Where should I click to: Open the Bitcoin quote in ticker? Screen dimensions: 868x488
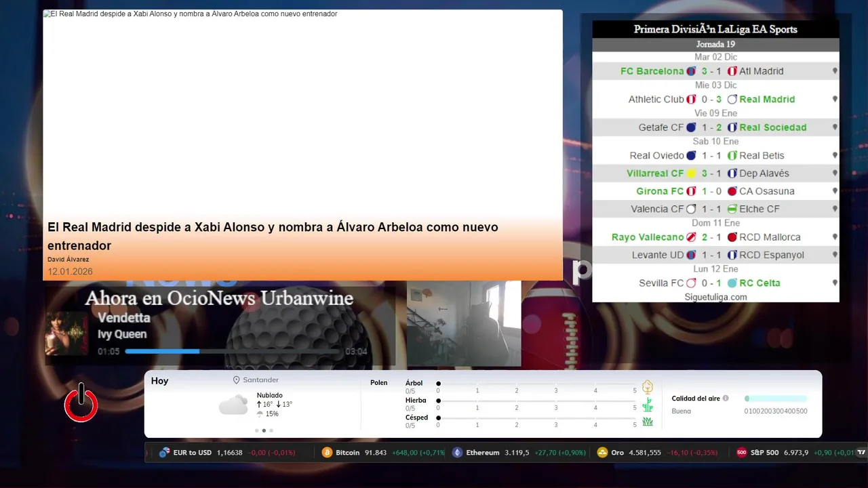[x=383, y=453]
